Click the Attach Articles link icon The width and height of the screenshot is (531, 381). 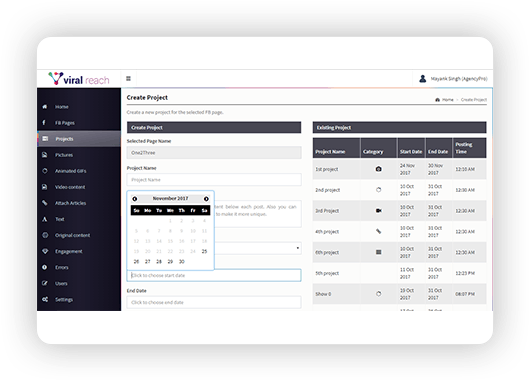pyautogui.click(x=45, y=203)
